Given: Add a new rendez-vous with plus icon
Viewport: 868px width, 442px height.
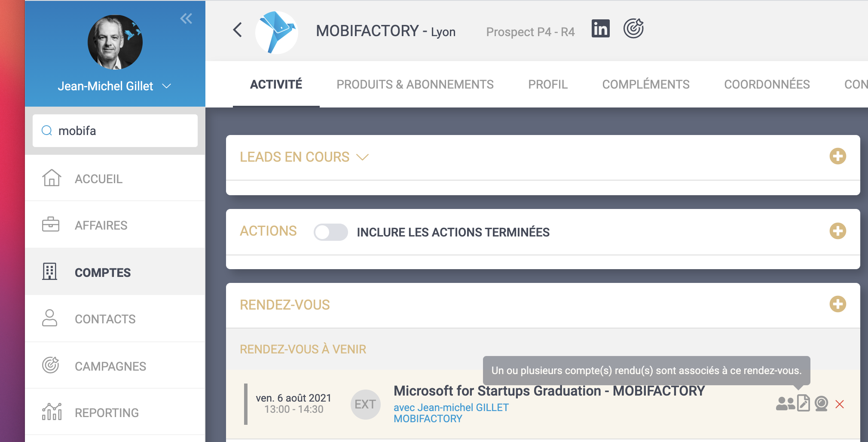Looking at the screenshot, I should point(837,304).
